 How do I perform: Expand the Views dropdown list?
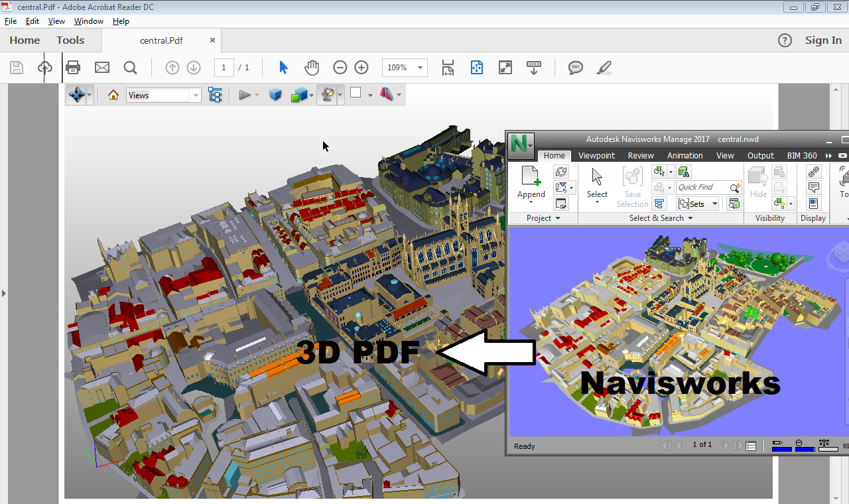click(x=196, y=95)
